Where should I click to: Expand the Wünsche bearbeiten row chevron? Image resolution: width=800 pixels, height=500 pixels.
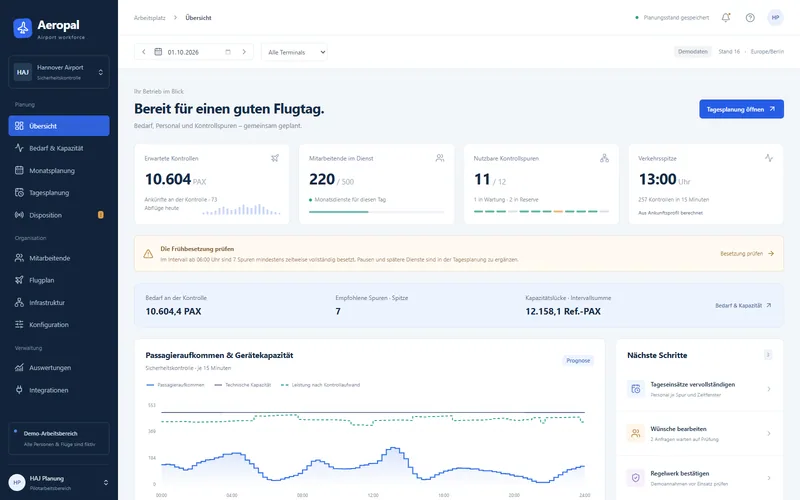pyautogui.click(x=769, y=433)
